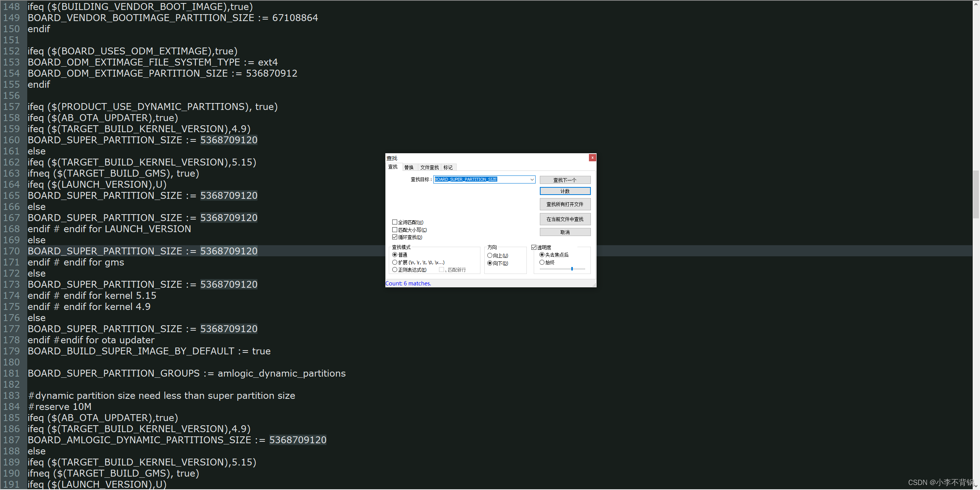The height and width of the screenshot is (490, 980).
Task: Click BOARD_SUPER_PARTITION_SIZE on line 173
Action: (105, 285)
